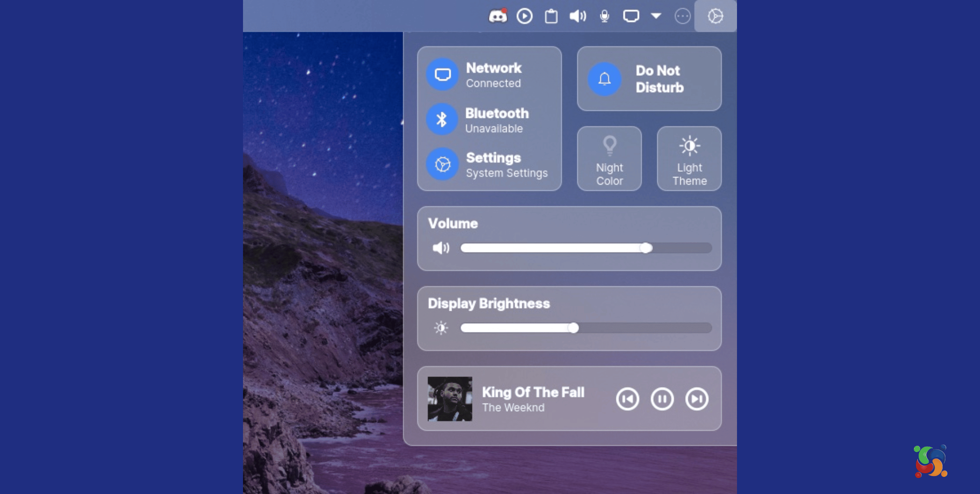Switch to Light Theme
The width and height of the screenshot is (980, 494).
coord(689,159)
